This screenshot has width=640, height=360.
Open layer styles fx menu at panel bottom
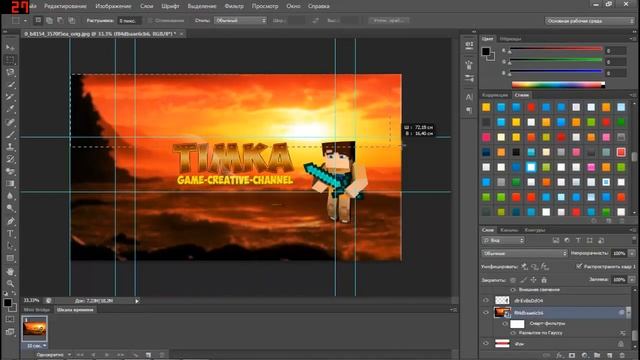point(560,356)
